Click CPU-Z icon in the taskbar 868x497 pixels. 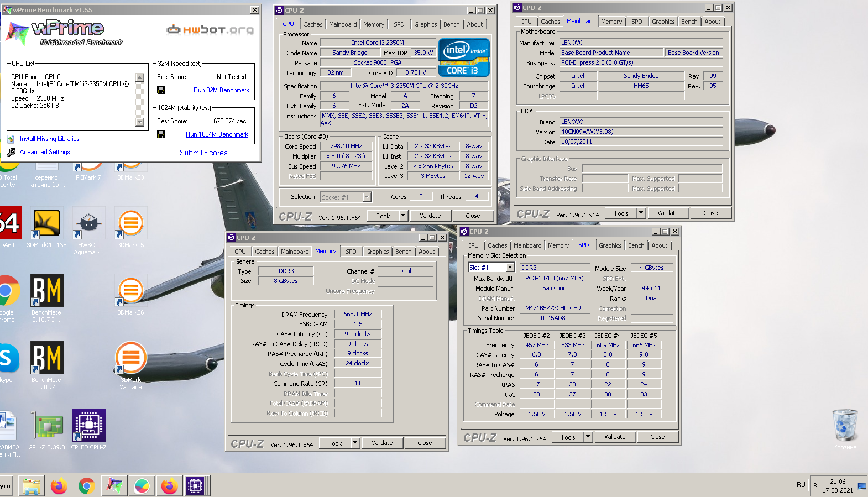[195, 486]
